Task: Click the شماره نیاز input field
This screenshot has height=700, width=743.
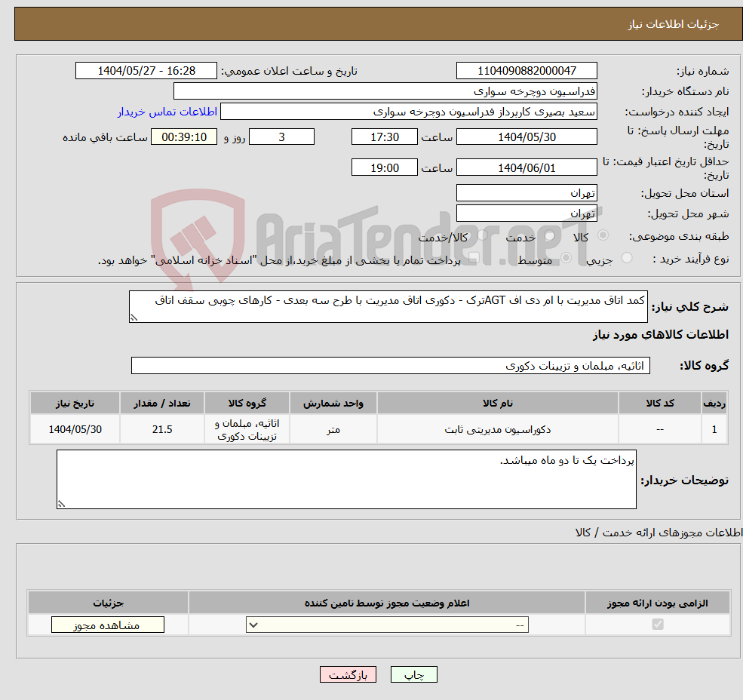Action: click(x=526, y=70)
